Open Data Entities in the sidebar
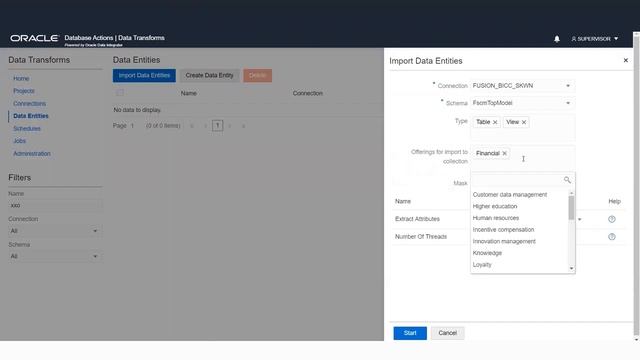The image size is (640, 360). 31,116
